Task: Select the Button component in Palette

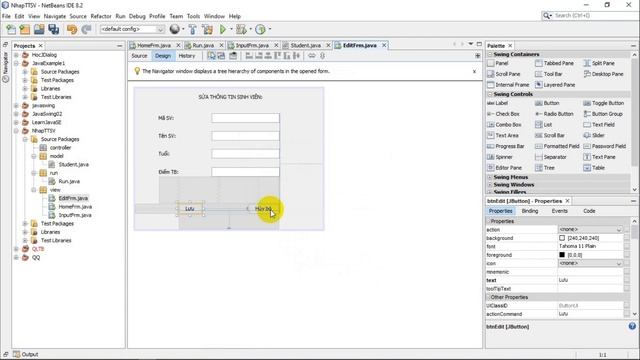Action: (547, 103)
